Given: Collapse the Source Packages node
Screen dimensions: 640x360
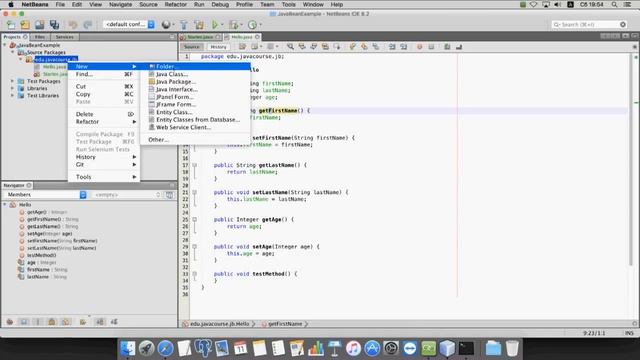Looking at the screenshot, I should pyautogui.click(x=13, y=52).
